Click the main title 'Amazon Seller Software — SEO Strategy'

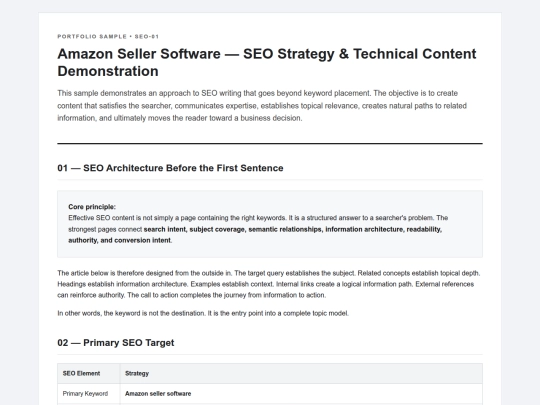tap(267, 62)
